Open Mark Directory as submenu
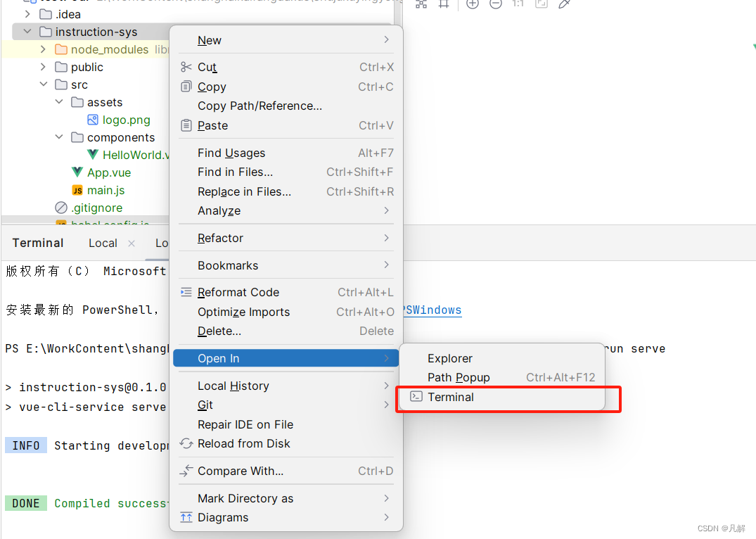The image size is (756, 539). (x=286, y=498)
